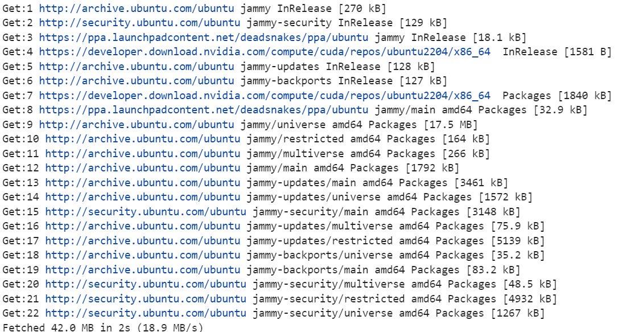Click "jammy/universe amd64 Packages [17.5 MB]"
Screen dimensions: 644x332
359,125
